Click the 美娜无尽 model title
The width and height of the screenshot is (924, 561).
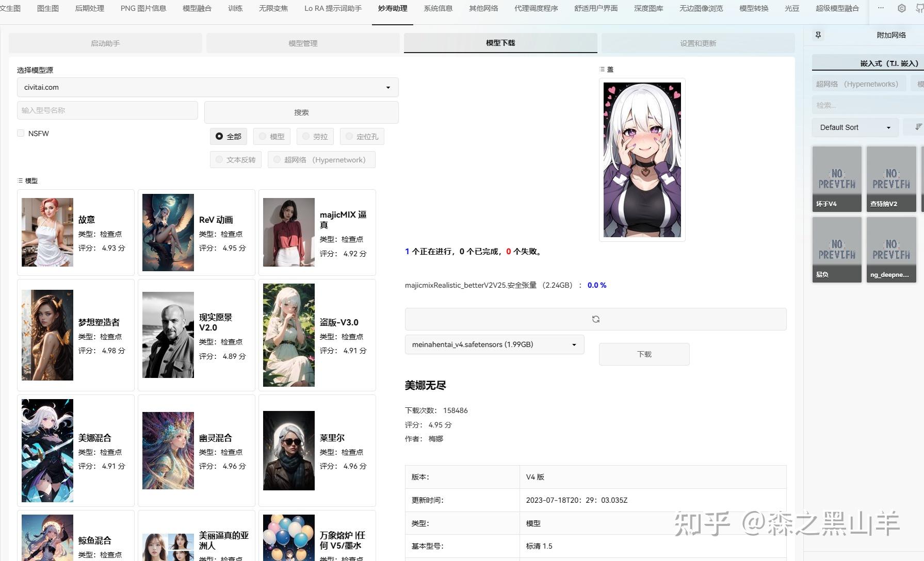tap(426, 385)
